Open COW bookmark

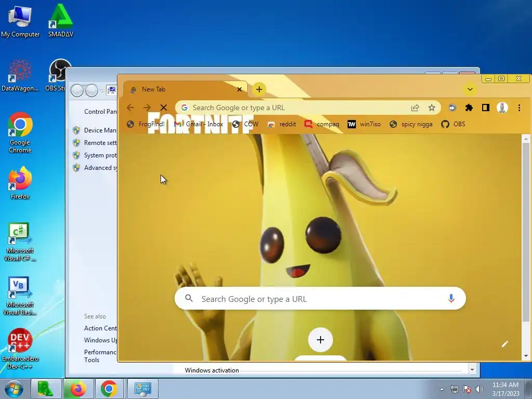click(x=245, y=124)
